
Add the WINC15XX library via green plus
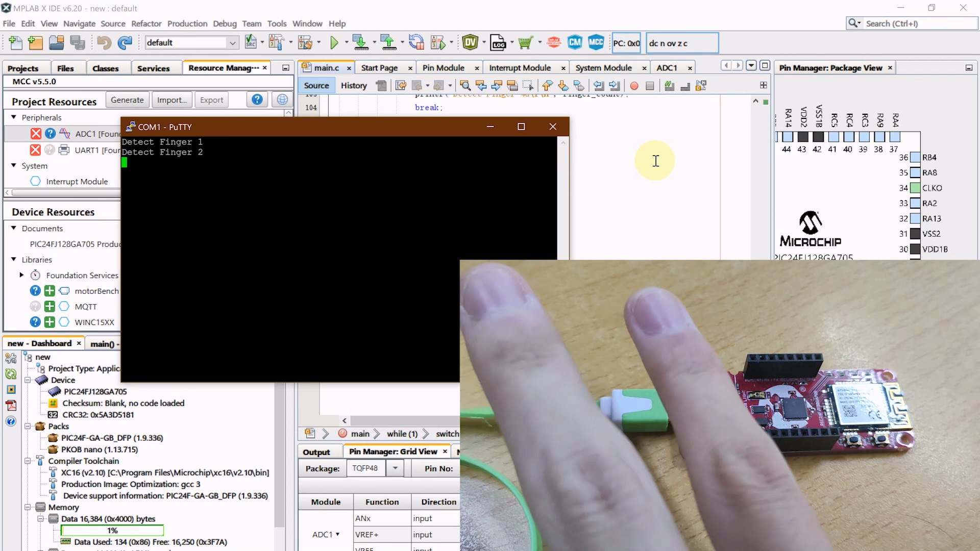coord(50,322)
